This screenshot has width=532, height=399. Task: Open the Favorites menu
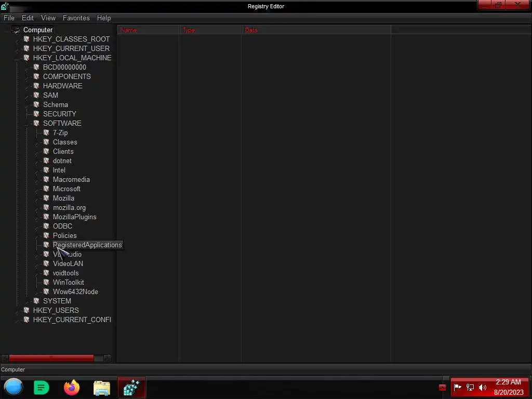pos(76,18)
